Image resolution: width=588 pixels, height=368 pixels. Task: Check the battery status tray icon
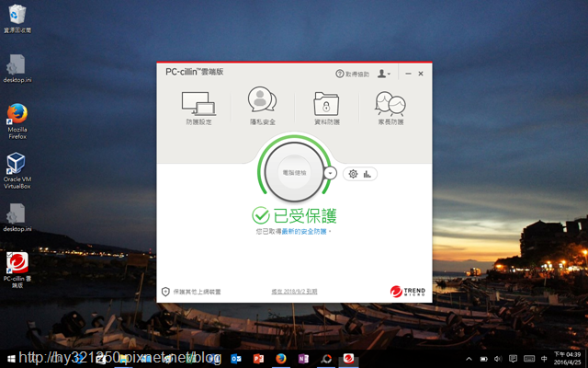coord(484,359)
